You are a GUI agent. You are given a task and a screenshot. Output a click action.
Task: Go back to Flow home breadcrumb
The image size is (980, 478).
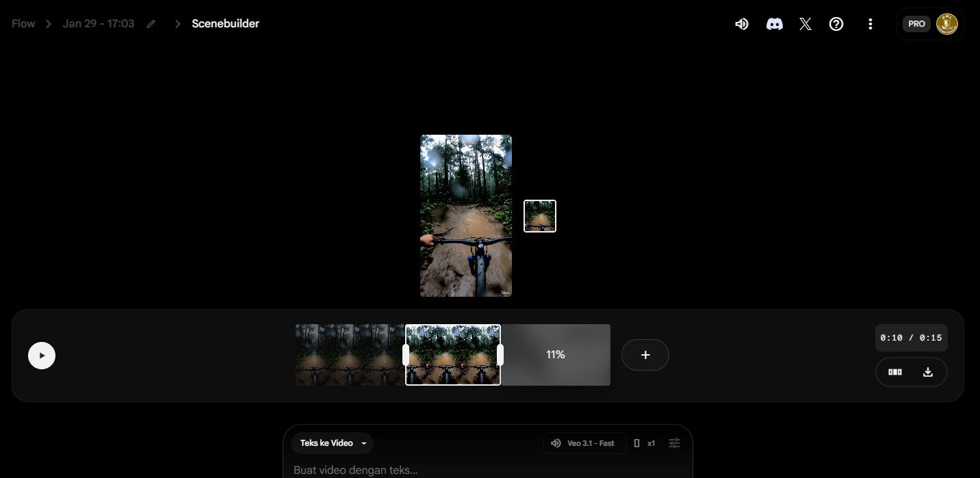[23, 24]
